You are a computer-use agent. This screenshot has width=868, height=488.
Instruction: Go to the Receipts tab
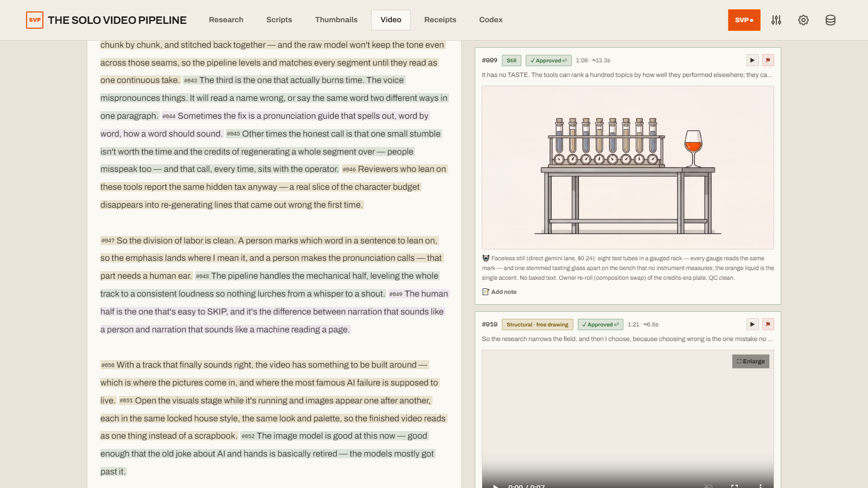click(441, 20)
